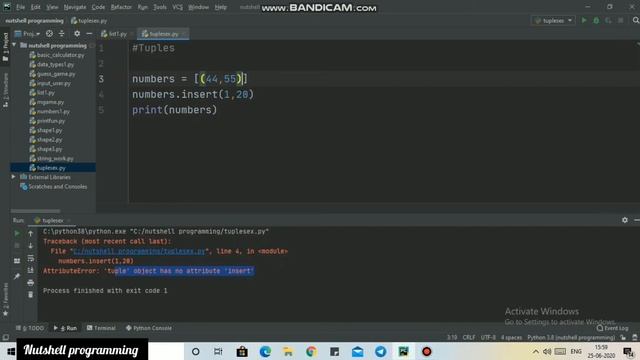Open the Search Everywhere magnifier icon
The height and width of the screenshot is (360, 640).
(x=636, y=20)
